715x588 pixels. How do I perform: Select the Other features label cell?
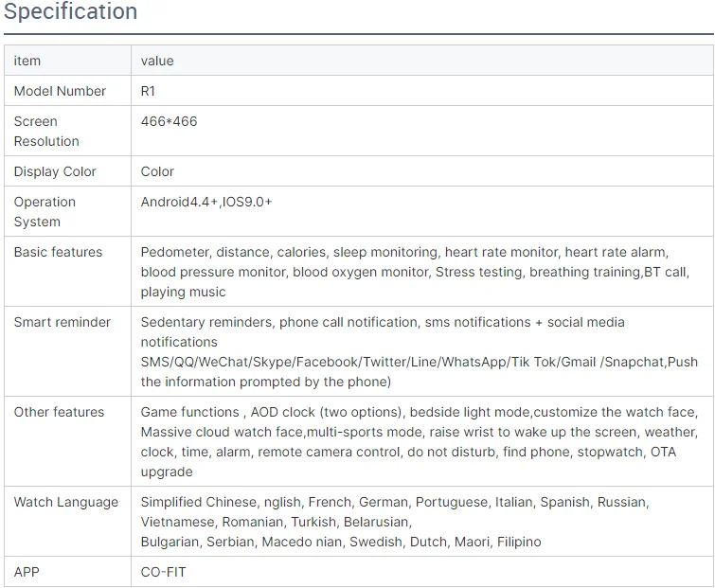coord(58,412)
